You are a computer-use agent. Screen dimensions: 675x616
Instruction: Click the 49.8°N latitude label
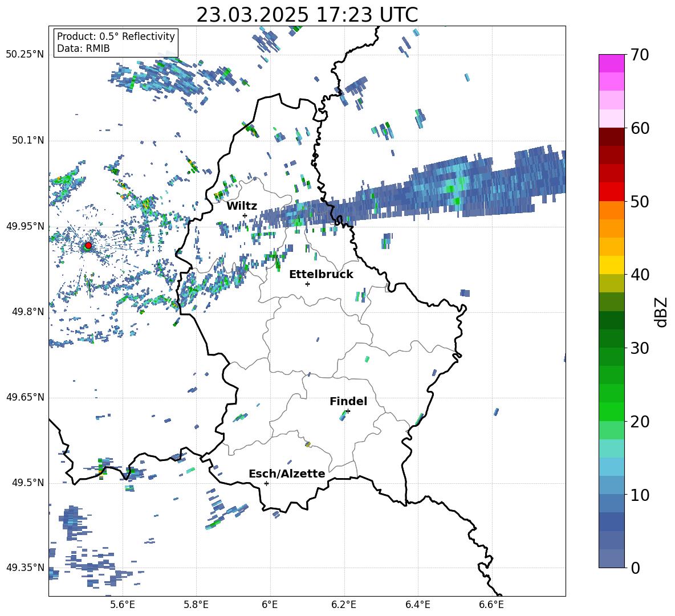tap(29, 312)
